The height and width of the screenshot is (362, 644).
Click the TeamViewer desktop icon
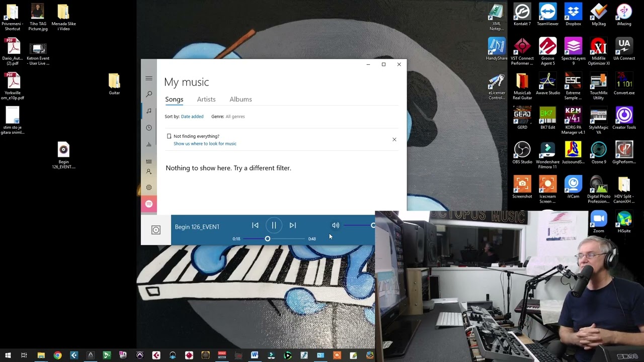[x=548, y=15]
